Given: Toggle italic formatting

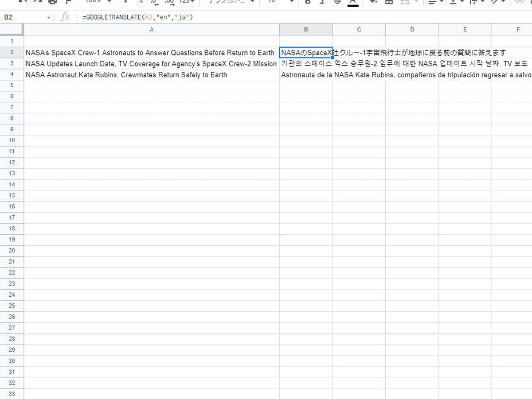Looking at the screenshot, I should click(322, 2).
